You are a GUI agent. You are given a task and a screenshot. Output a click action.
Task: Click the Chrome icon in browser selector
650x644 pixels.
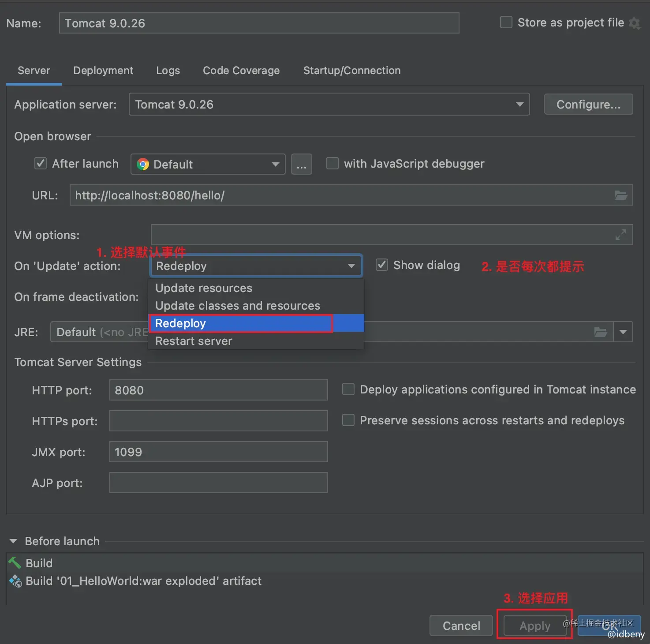tap(143, 165)
